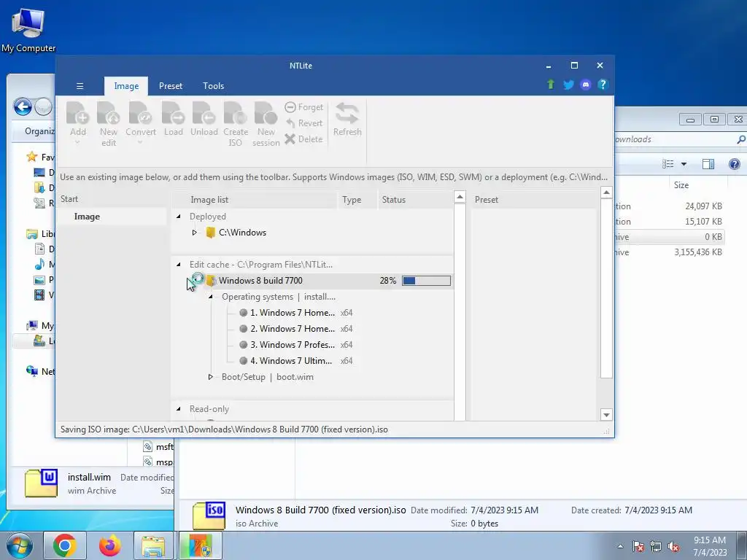The height and width of the screenshot is (560, 747).
Task: Select the 3,155,436 KB file row
Action: [x=670, y=252]
